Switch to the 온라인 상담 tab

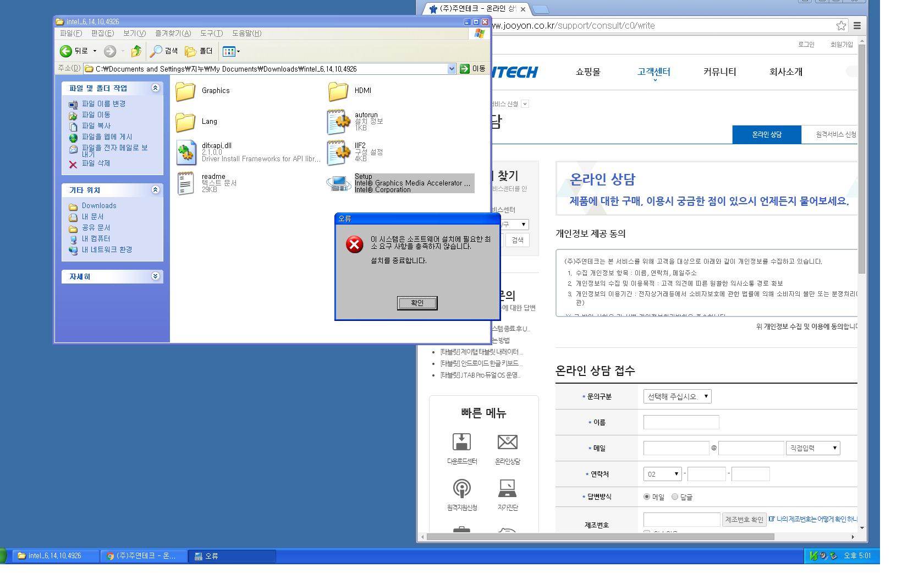(767, 135)
